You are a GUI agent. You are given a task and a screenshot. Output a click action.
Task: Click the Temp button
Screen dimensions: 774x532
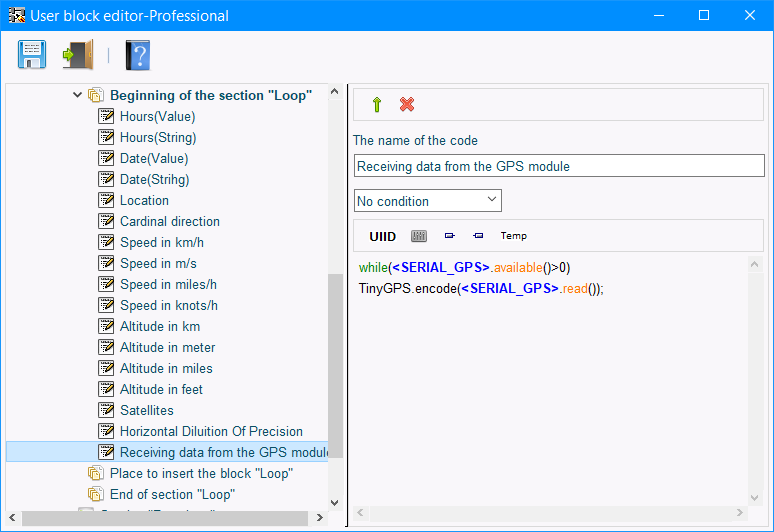[513, 235]
